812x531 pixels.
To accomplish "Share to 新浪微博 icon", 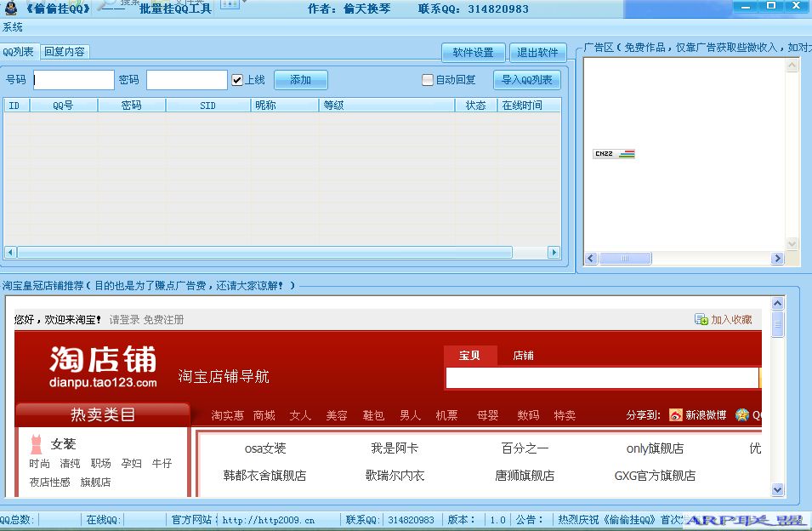I will (x=676, y=415).
